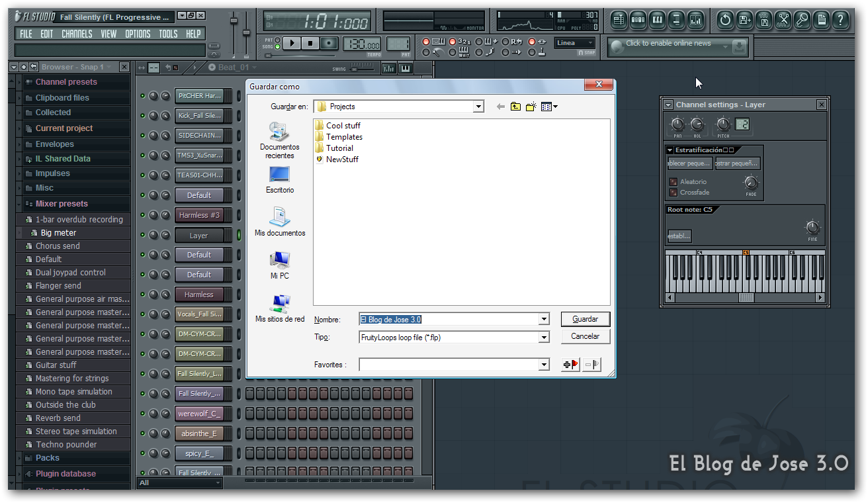Open the CHANNELS menu
Viewport: 868px width, 503px height.
tap(77, 34)
